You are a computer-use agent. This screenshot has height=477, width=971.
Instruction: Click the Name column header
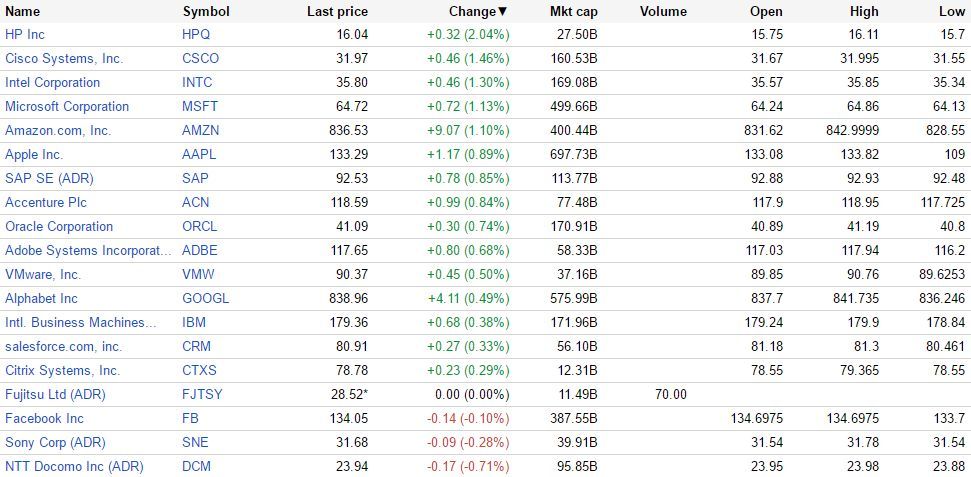coord(23,11)
